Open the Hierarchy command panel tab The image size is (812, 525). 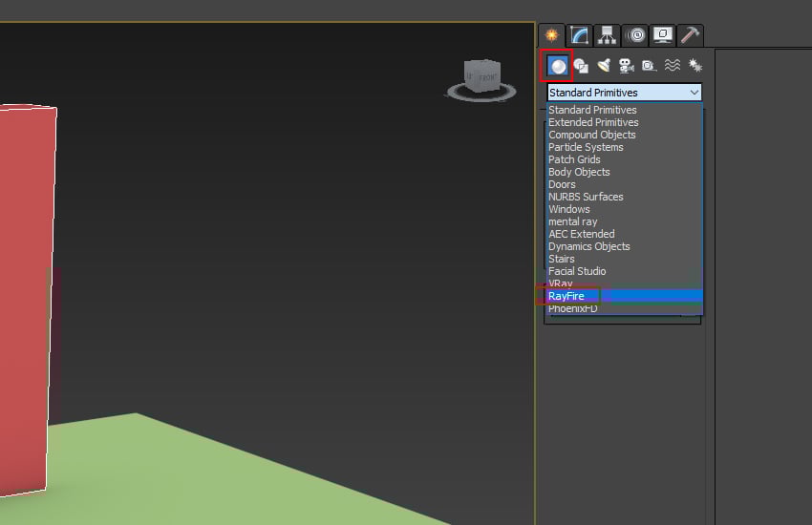tap(607, 35)
